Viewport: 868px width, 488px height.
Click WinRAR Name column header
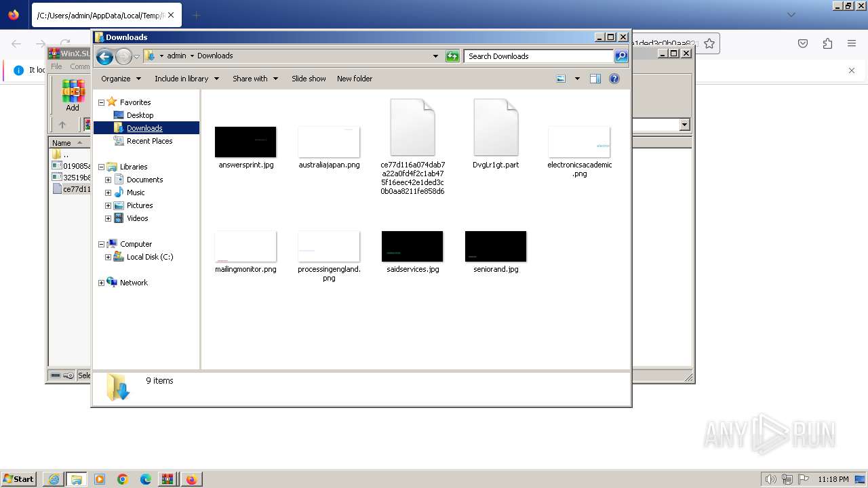[x=68, y=143]
